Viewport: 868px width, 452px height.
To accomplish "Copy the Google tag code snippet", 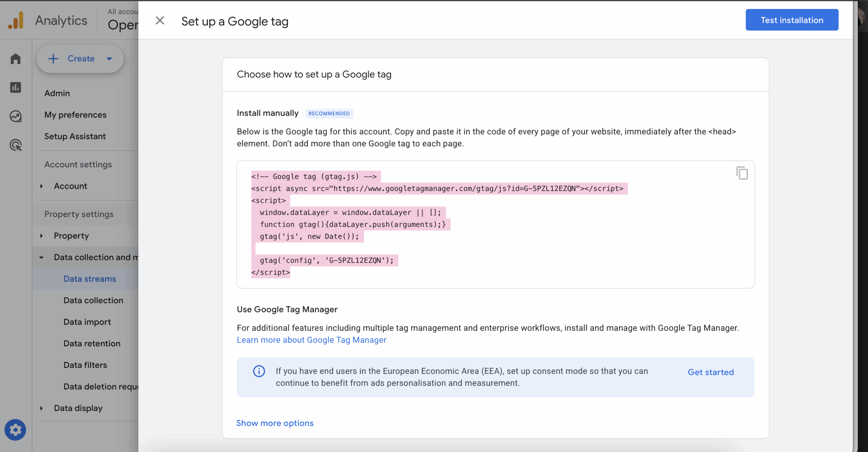I will pos(742,173).
